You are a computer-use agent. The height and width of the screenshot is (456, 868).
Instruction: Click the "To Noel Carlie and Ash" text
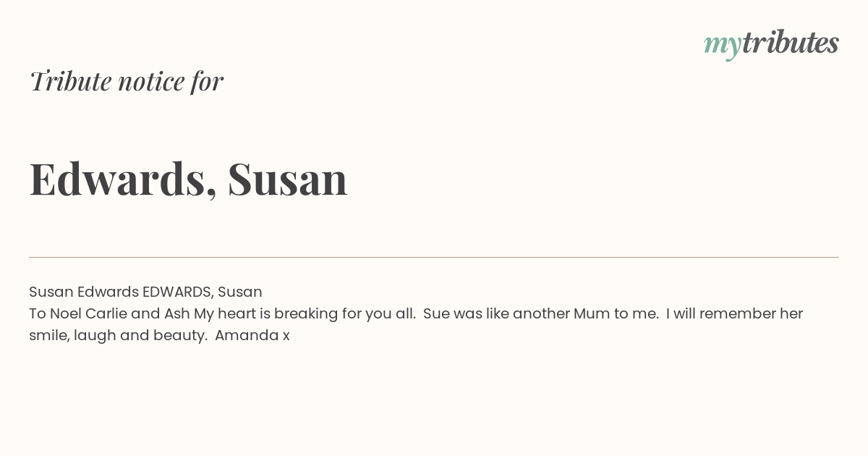109,313
